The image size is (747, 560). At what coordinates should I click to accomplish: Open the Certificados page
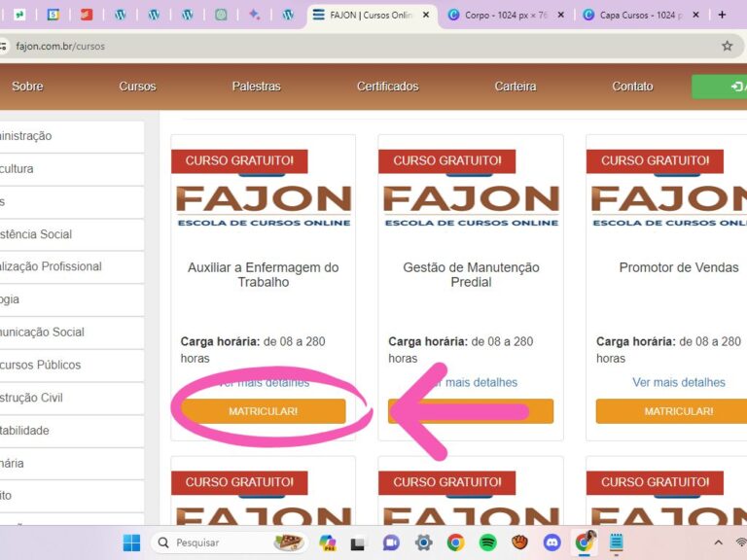(x=387, y=87)
